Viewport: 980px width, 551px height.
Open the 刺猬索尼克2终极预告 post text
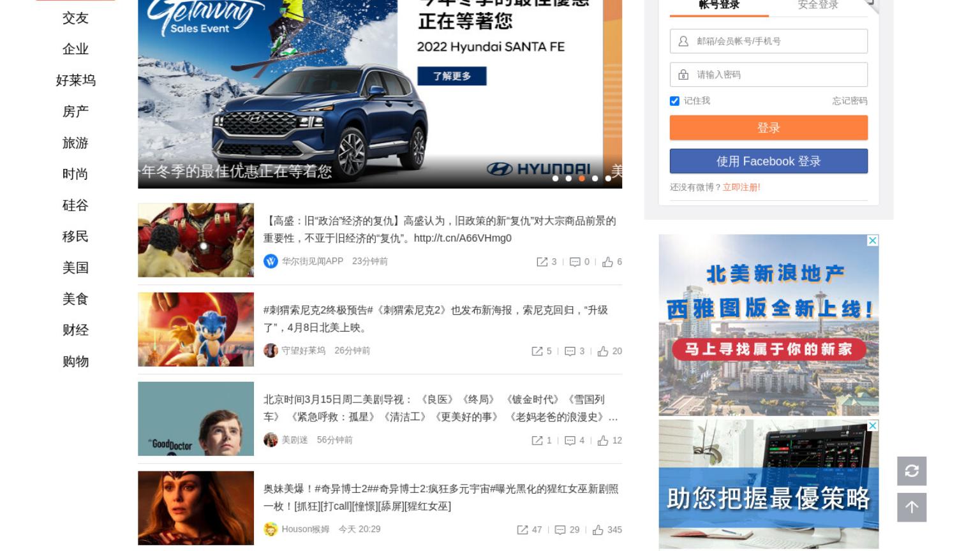(x=436, y=319)
